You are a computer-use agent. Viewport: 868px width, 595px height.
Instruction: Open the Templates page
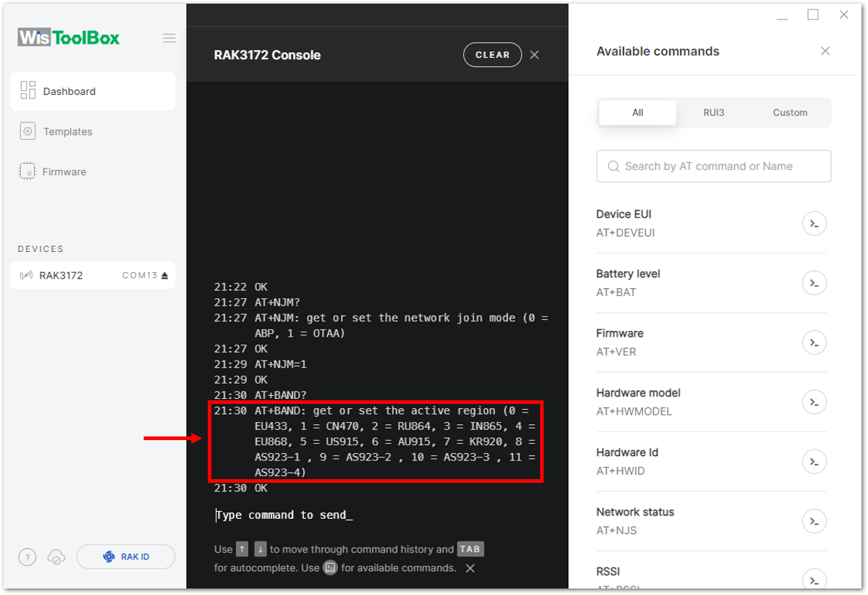click(x=67, y=132)
